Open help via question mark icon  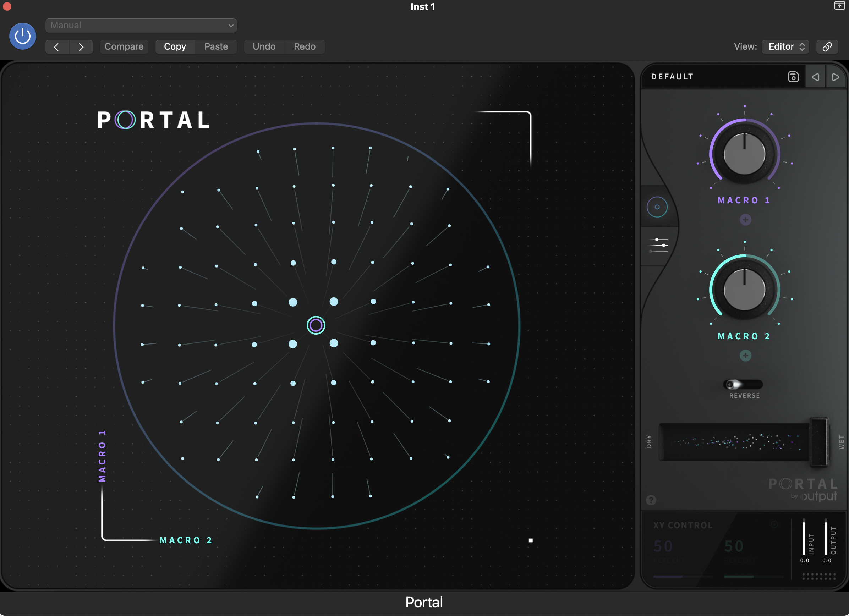(651, 500)
